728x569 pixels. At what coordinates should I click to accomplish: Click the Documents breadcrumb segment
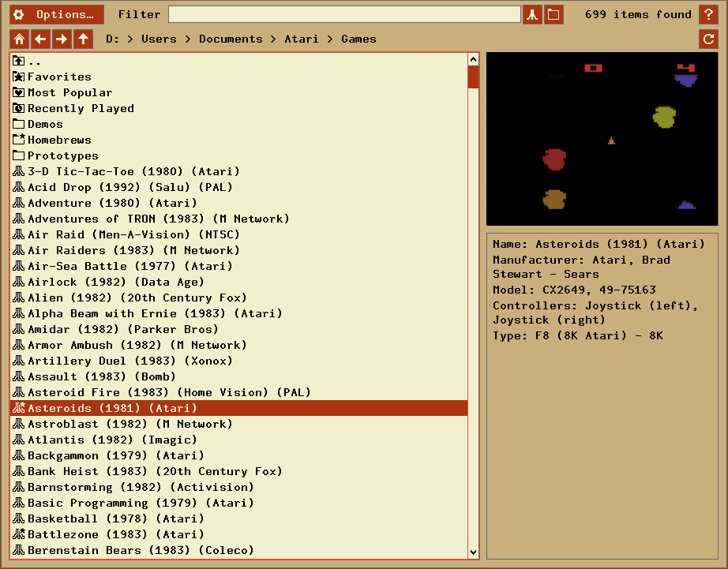coord(231,39)
